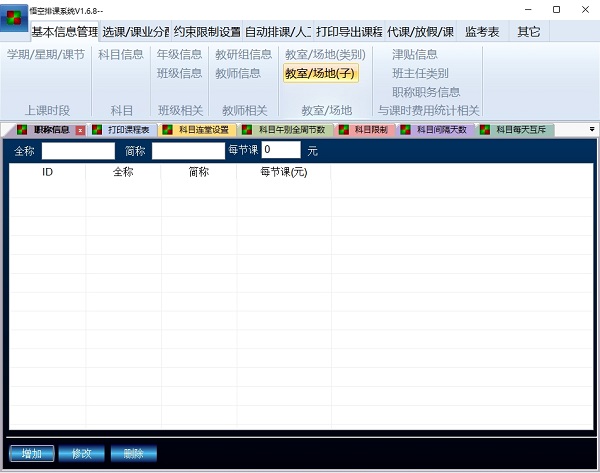The height and width of the screenshot is (473, 600).
Task: Click the icon on 科目连堂设置 tab
Action: point(168,130)
